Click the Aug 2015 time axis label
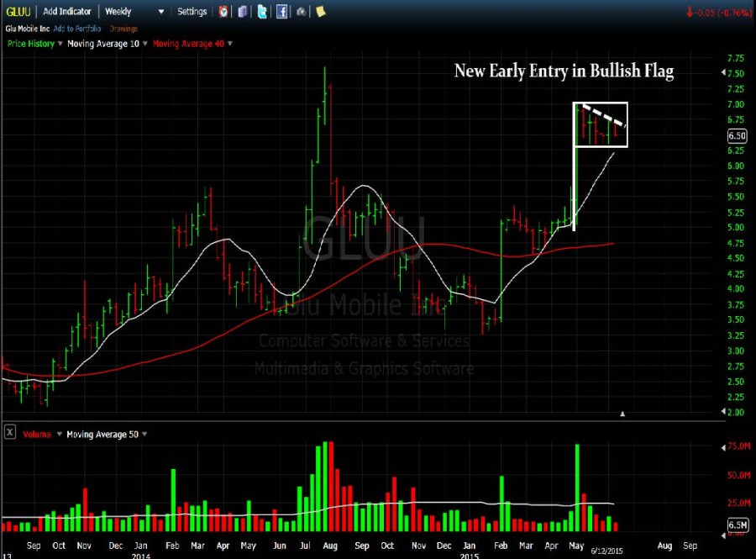Screen dimensions: 756x559 tap(664, 546)
